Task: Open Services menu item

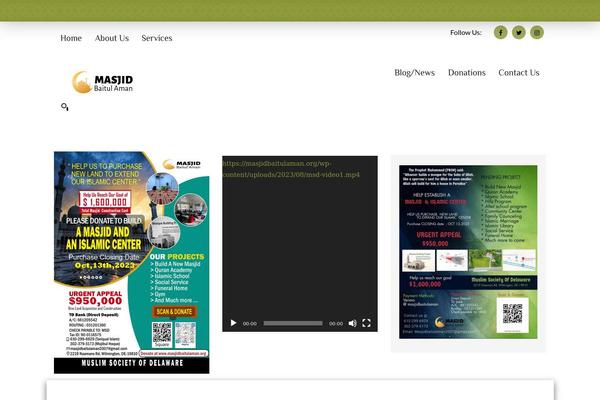Action: (x=157, y=38)
